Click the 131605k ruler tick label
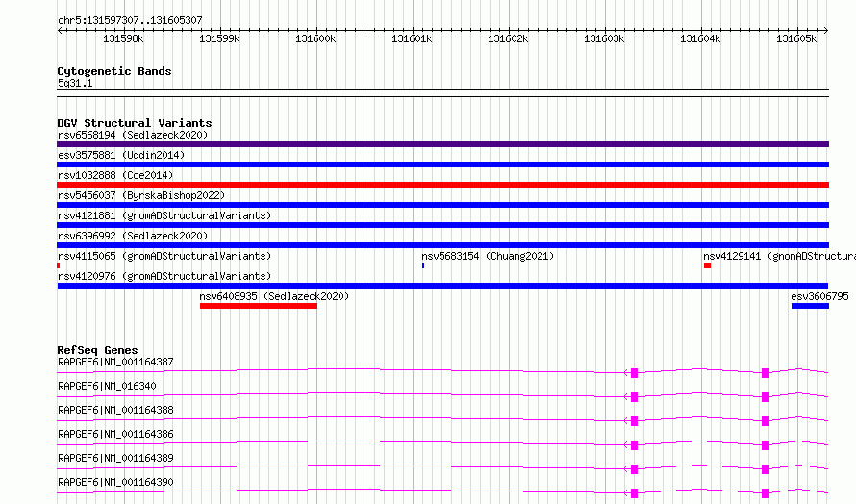 click(x=796, y=38)
